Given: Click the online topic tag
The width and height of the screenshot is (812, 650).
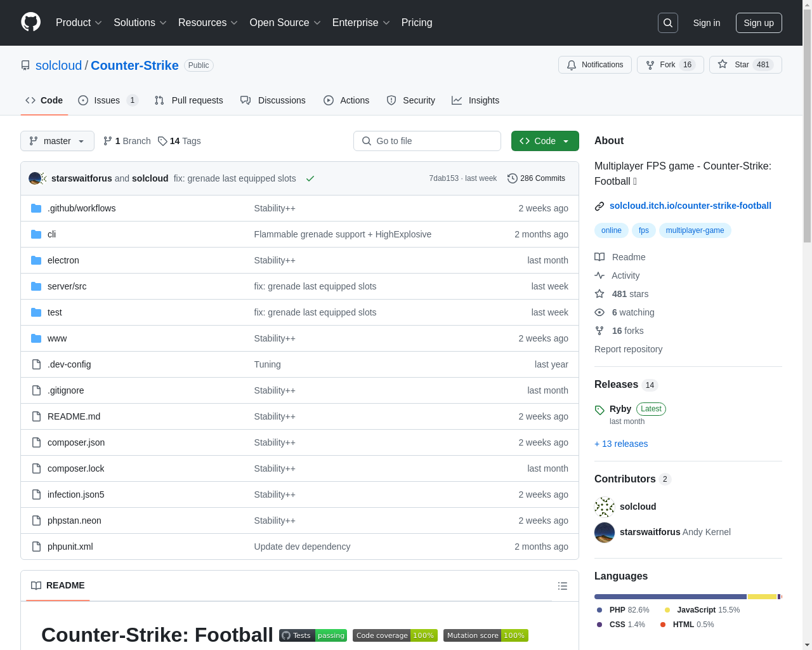Looking at the screenshot, I should pos(612,230).
